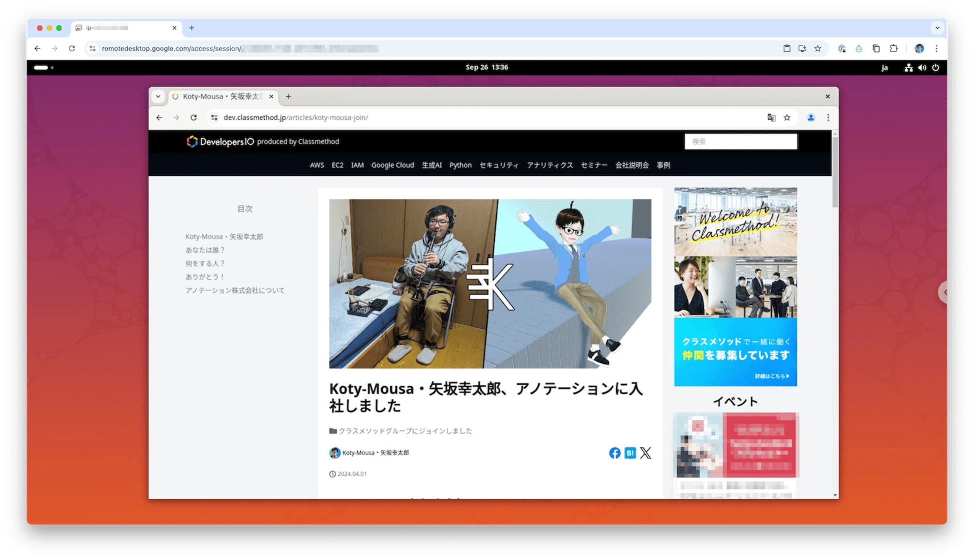Jump to アノテーション株式会社について section
Image resolution: width=974 pixels, height=560 pixels.
tap(235, 290)
